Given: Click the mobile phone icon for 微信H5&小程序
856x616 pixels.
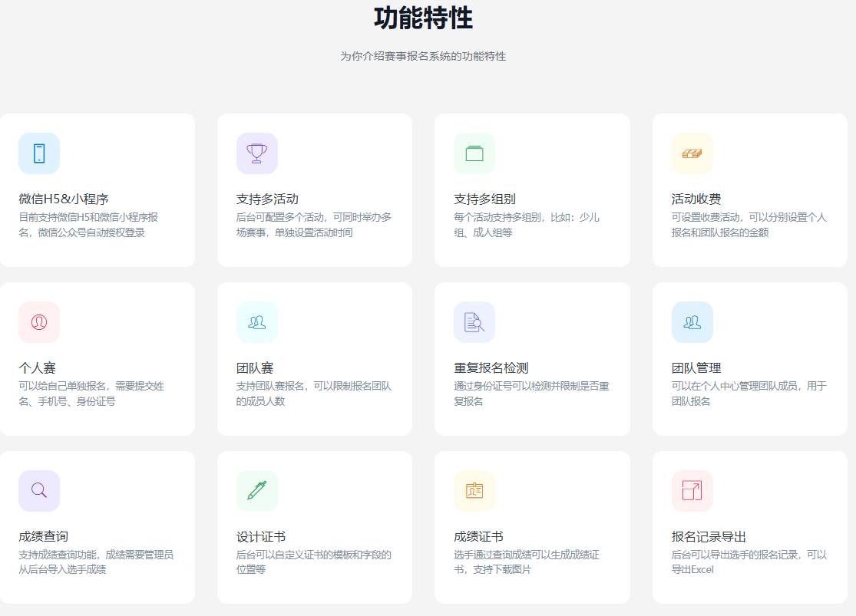Looking at the screenshot, I should [38, 153].
